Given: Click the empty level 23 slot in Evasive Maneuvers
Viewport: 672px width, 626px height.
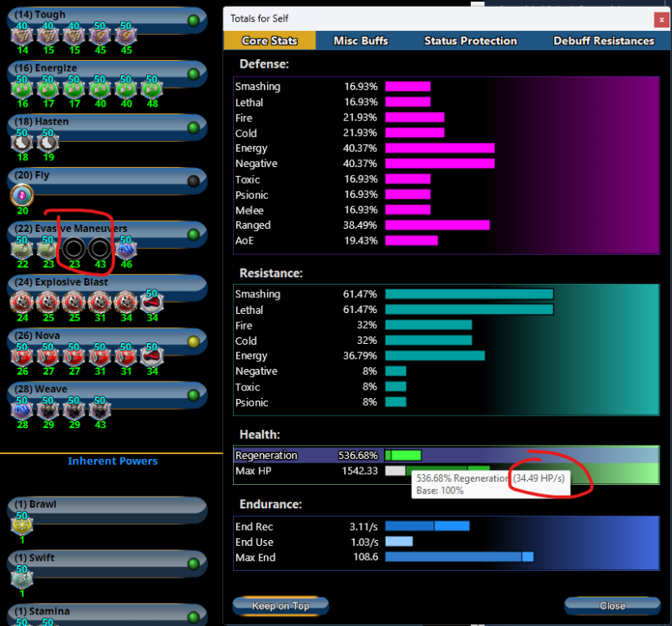Looking at the screenshot, I should 73,249.
